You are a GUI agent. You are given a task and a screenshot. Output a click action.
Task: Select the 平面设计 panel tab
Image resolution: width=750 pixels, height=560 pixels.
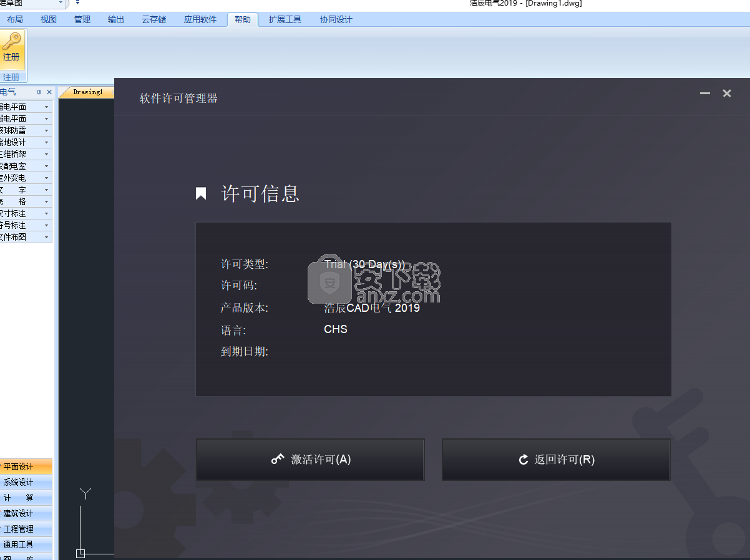(x=26, y=466)
